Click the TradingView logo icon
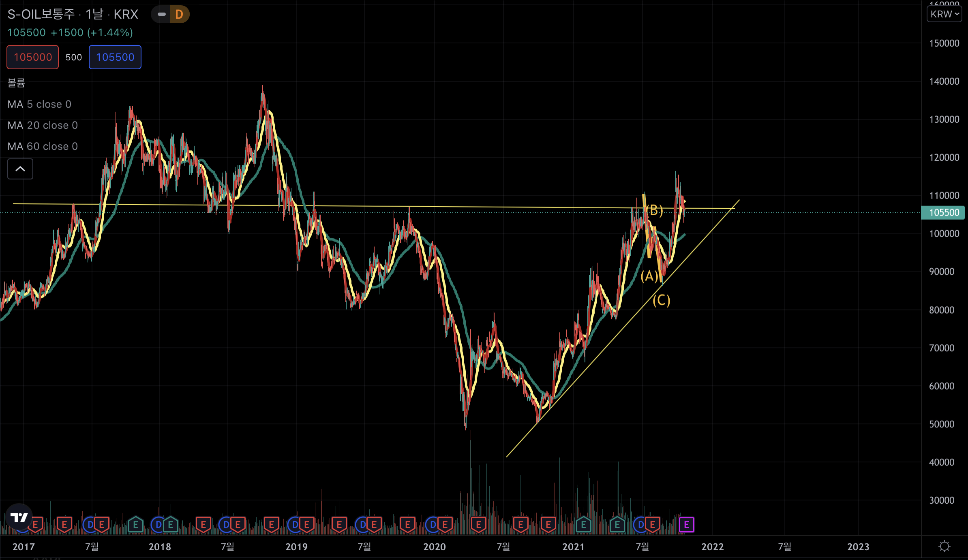Image resolution: width=968 pixels, height=560 pixels. click(19, 517)
